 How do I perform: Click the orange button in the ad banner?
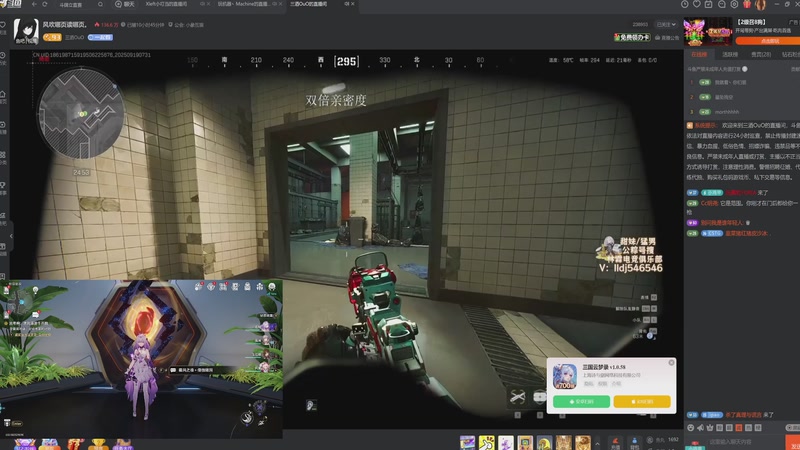point(769,41)
